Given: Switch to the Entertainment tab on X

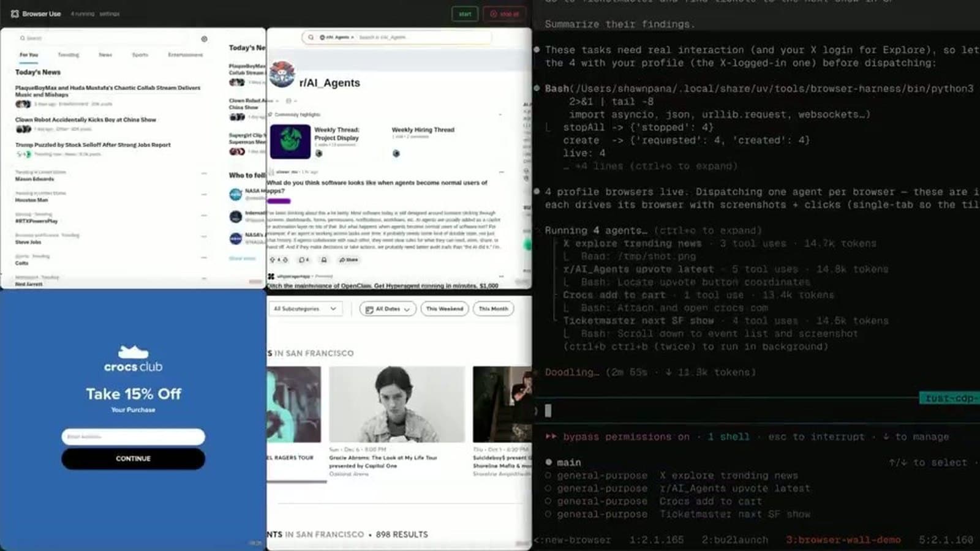Looking at the screenshot, I should pyautogui.click(x=185, y=55).
